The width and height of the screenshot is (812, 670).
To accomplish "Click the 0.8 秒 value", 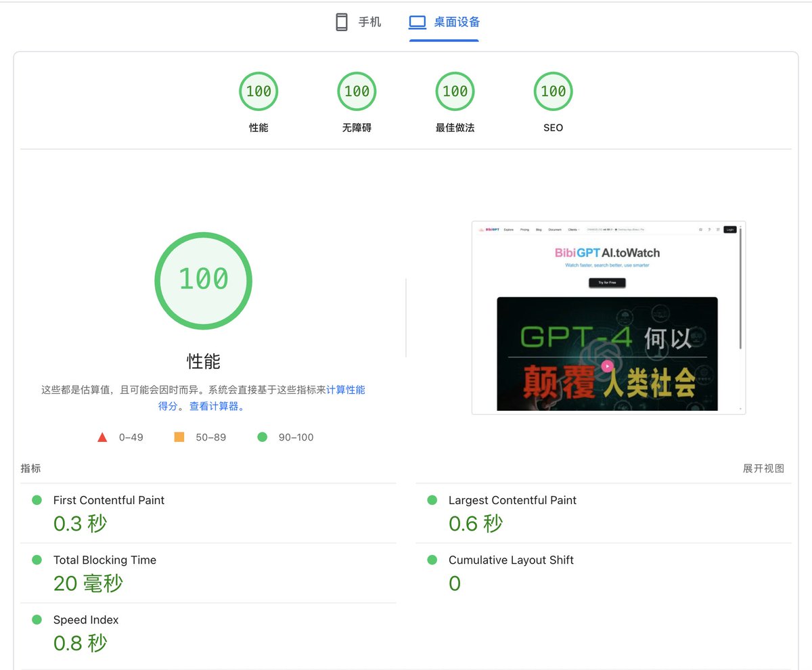I will point(81,643).
